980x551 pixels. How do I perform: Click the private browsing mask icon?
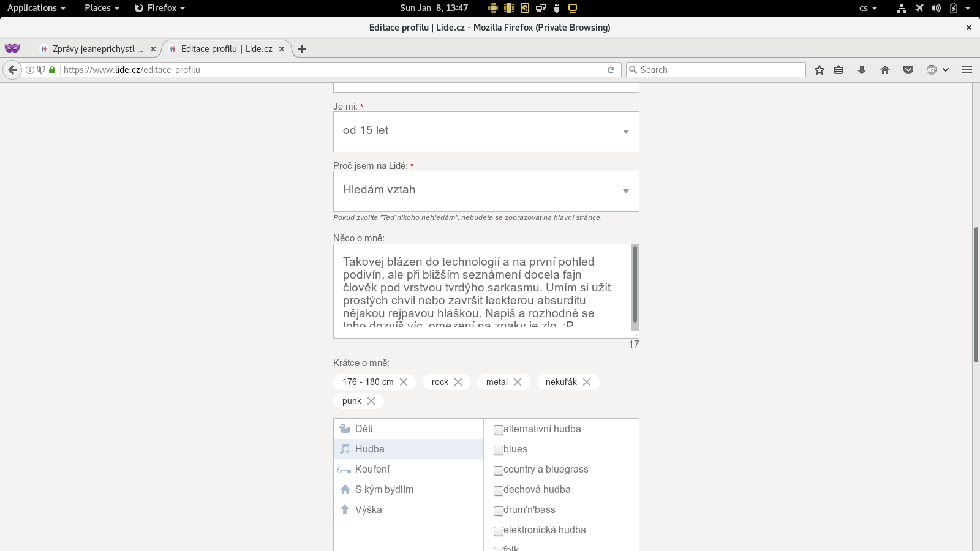[12, 49]
